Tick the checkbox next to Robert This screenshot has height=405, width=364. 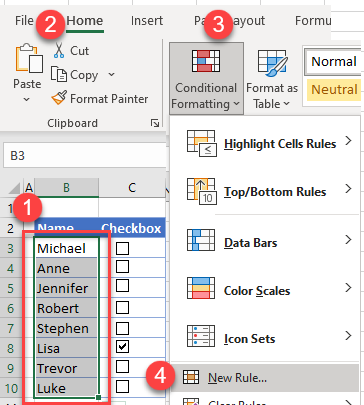(122, 307)
